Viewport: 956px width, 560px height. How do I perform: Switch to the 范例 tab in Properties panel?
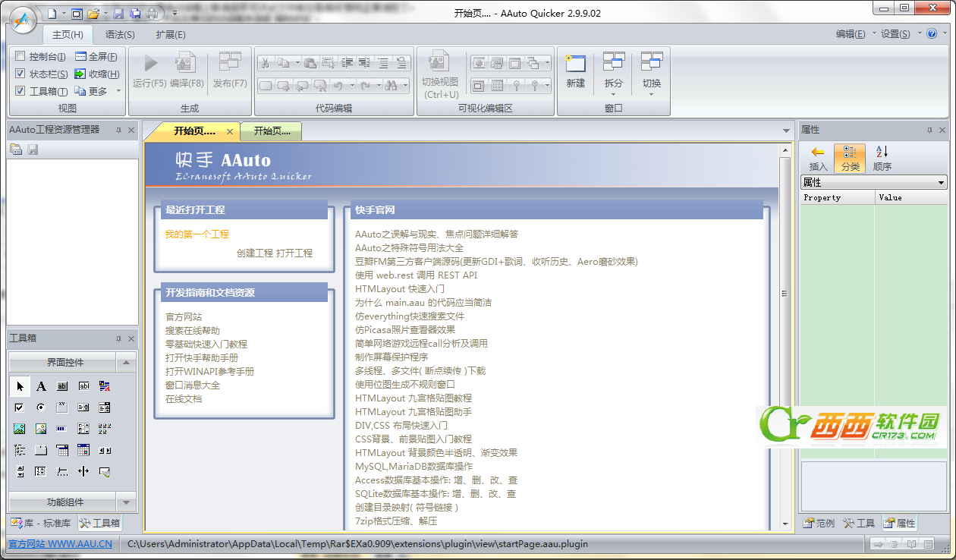[x=818, y=523]
